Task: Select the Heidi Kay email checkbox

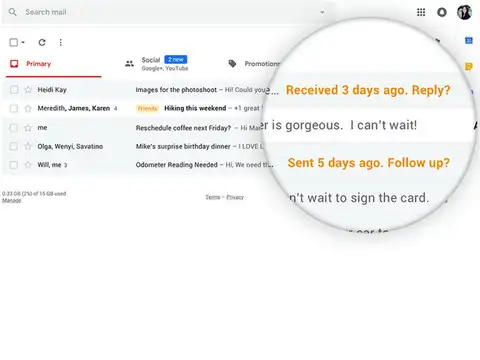Action: [x=14, y=90]
